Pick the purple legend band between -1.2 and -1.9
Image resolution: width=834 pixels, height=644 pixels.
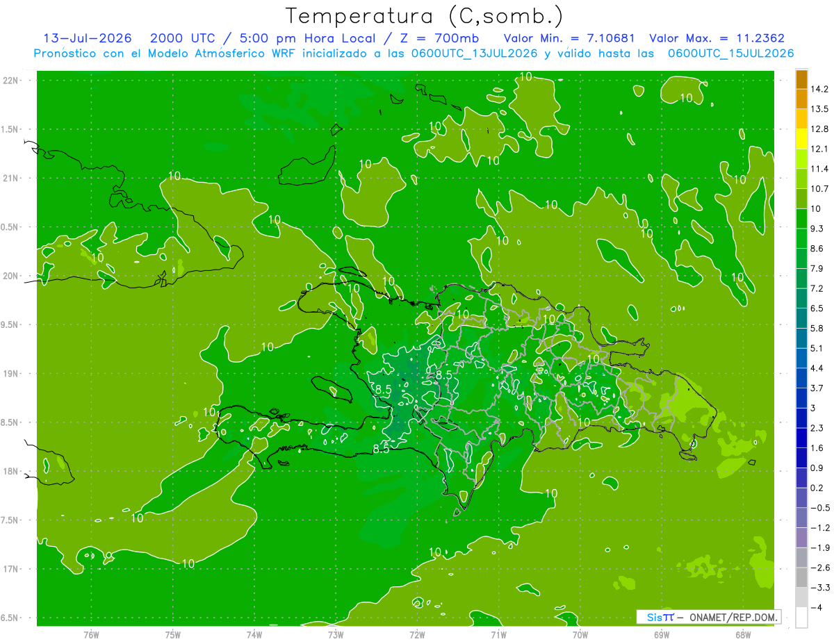pyautogui.click(x=801, y=538)
